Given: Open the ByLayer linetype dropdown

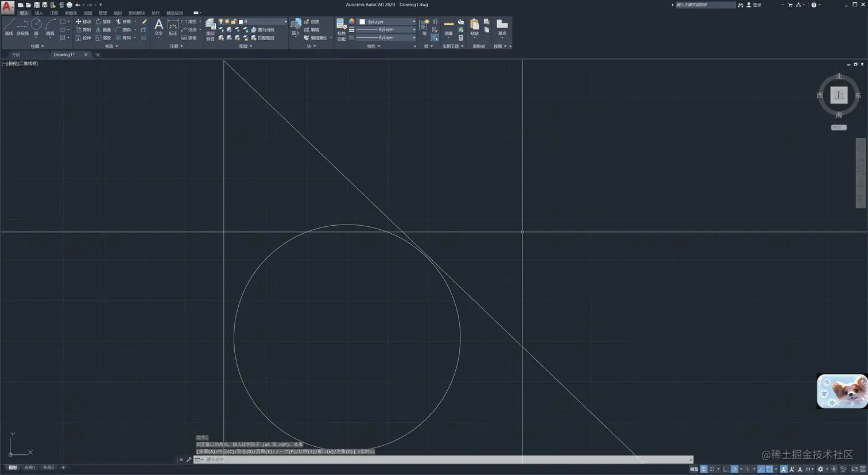Looking at the screenshot, I should (x=386, y=37).
